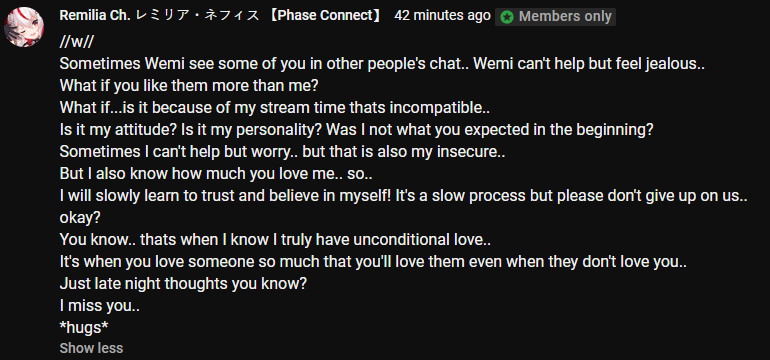This screenshot has width=770, height=360.
Task: Click the line starting 'It's when you love someone'
Action: click(373, 262)
